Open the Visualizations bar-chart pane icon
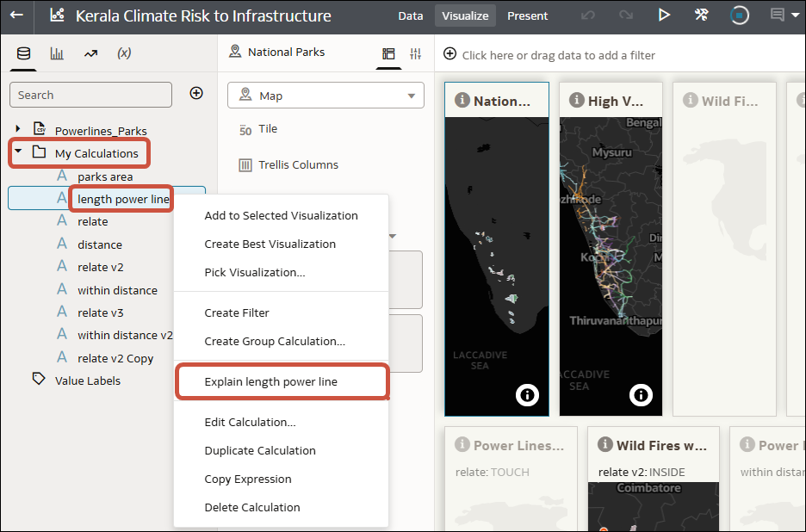Viewport: 806px width, 532px height. [57, 53]
